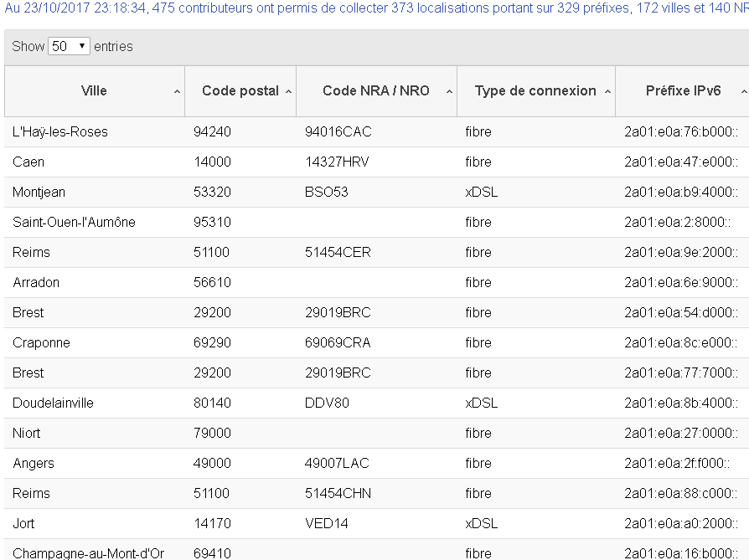The width and height of the screenshot is (749, 560).
Task: Click postal code 94240
Action: point(212,131)
